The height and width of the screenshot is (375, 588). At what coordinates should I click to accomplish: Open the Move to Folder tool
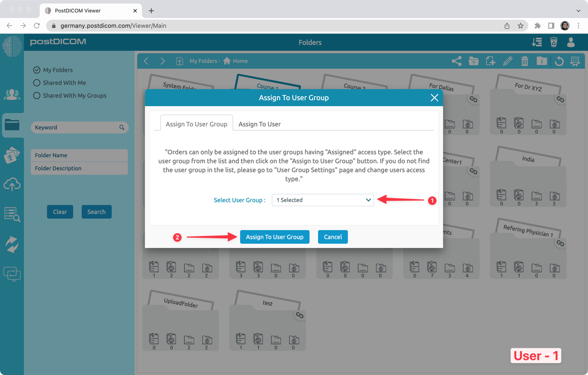coord(473,61)
